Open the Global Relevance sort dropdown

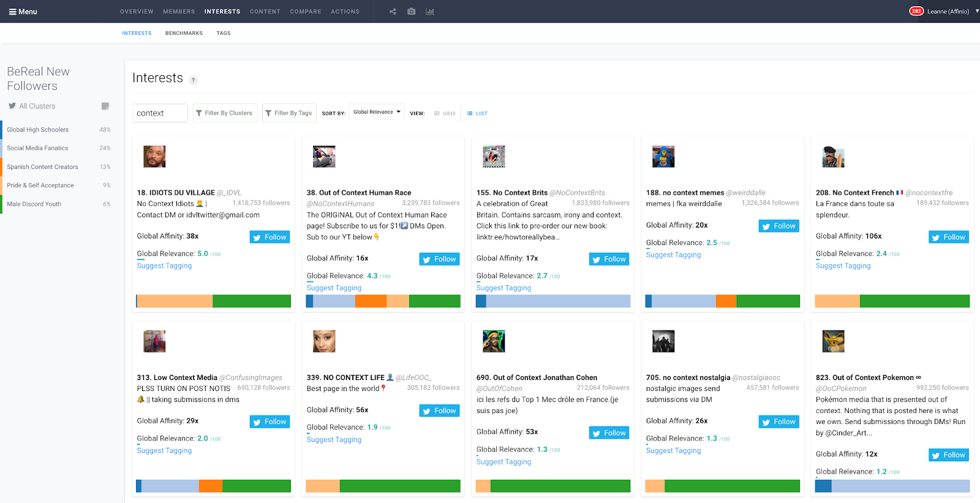377,112
